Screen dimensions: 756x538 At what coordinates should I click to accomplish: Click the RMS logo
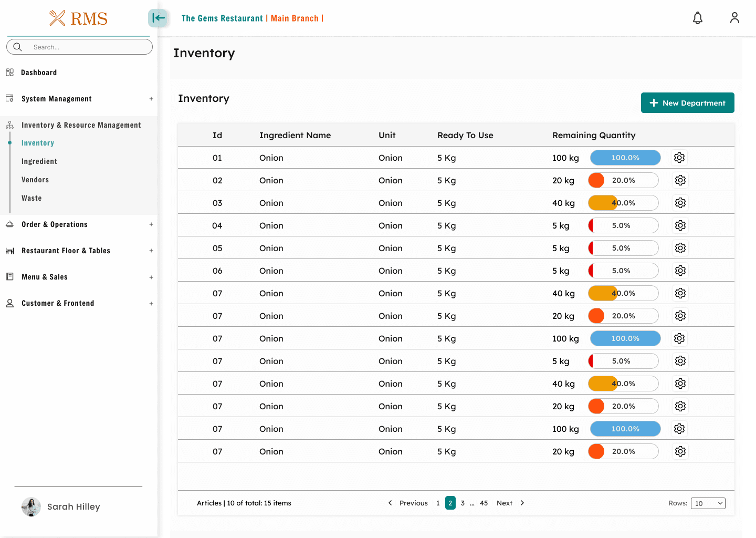[78, 18]
